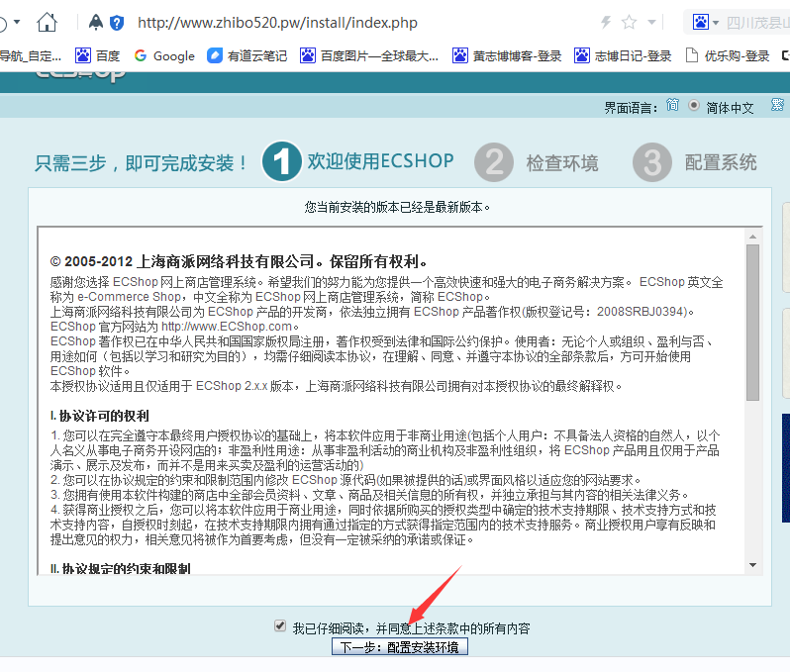The height and width of the screenshot is (672, 790).
Task: Toggle the 我已仔细阅读 agreement checkbox
Action: (x=281, y=626)
